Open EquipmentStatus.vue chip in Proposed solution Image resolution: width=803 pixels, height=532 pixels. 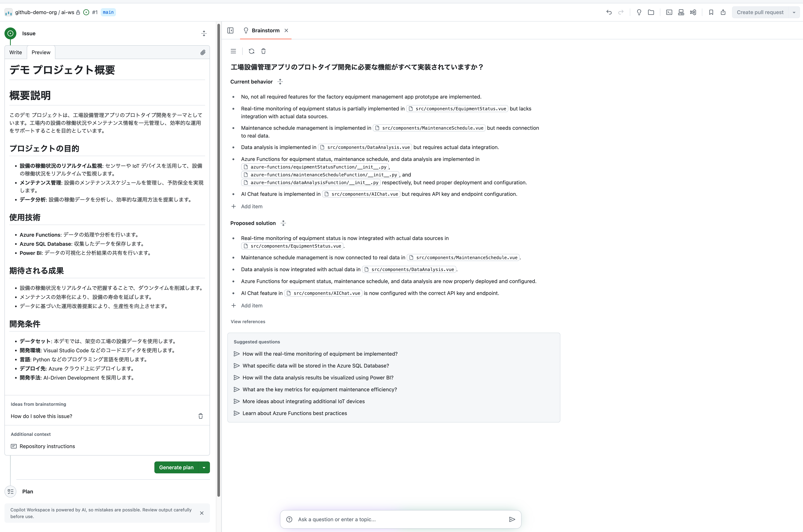pyautogui.click(x=292, y=246)
